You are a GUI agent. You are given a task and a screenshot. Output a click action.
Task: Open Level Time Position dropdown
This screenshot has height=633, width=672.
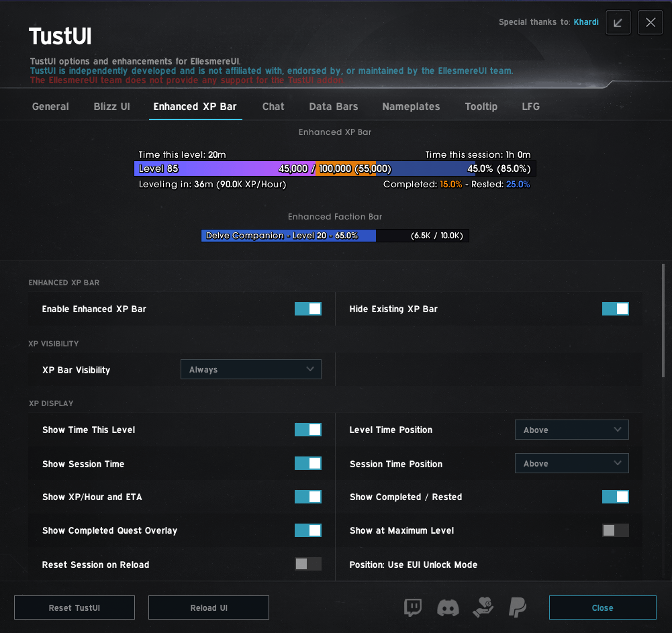click(x=572, y=430)
